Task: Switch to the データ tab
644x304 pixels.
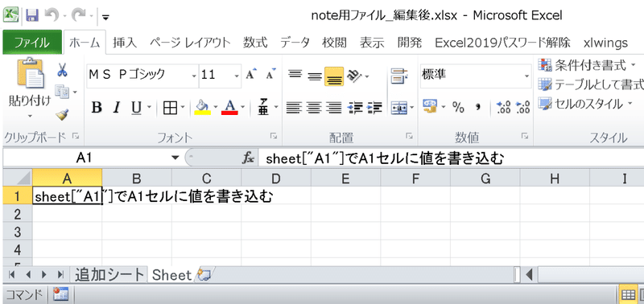Action: click(295, 43)
